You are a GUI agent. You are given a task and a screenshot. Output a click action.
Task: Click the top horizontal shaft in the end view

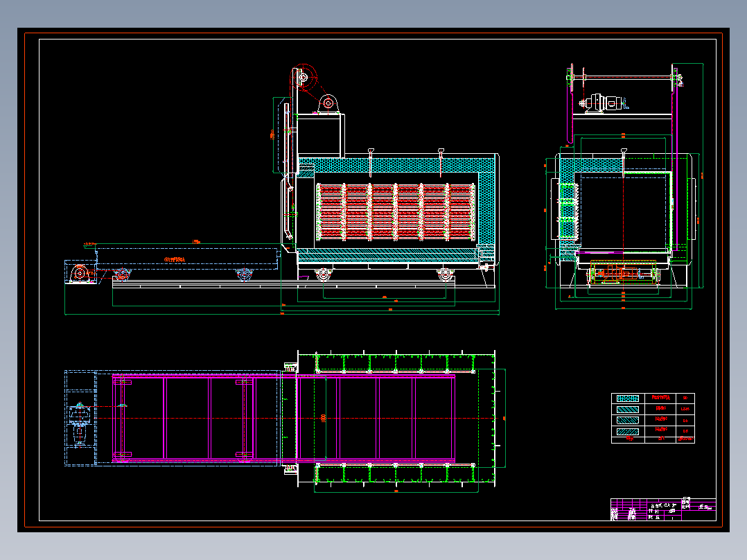pyautogui.click(x=624, y=77)
